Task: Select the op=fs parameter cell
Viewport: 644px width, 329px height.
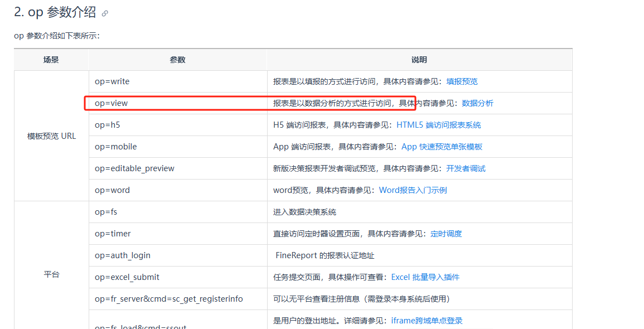Action: pyautogui.click(x=178, y=212)
